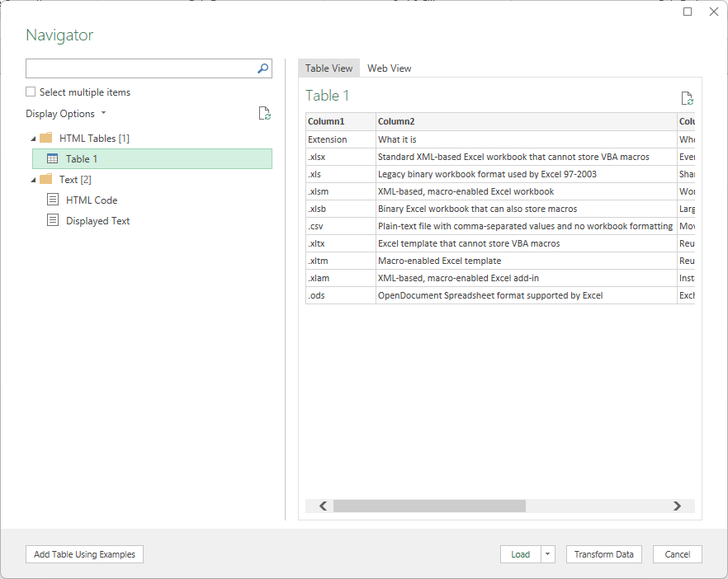Image resolution: width=728 pixels, height=579 pixels.
Task: Click the 'What it is' cell
Action: coord(527,139)
